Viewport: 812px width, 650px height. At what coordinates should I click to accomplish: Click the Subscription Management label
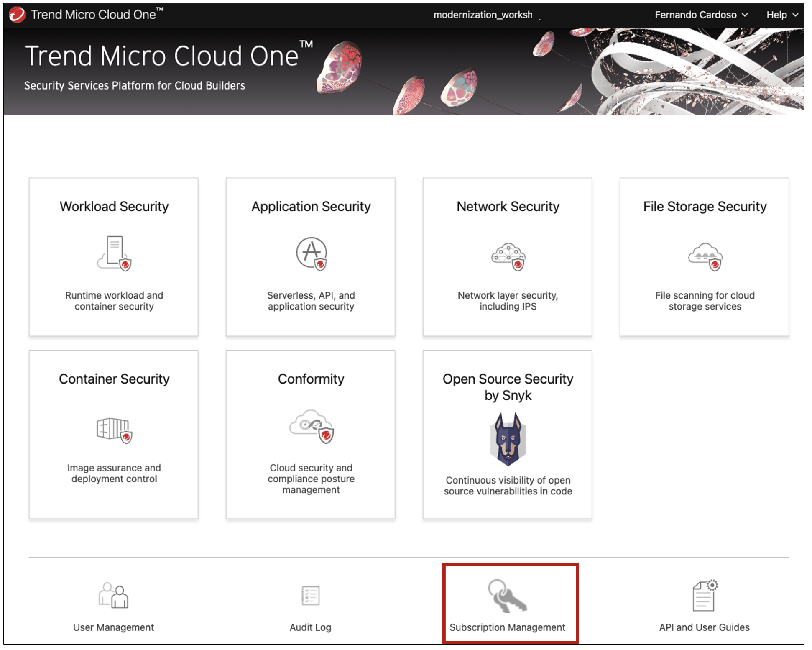tap(507, 627)
